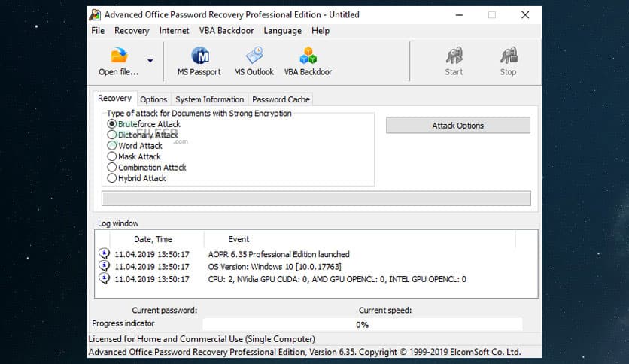Select the OS Version: Windows 10 entry

coord(275,266)
